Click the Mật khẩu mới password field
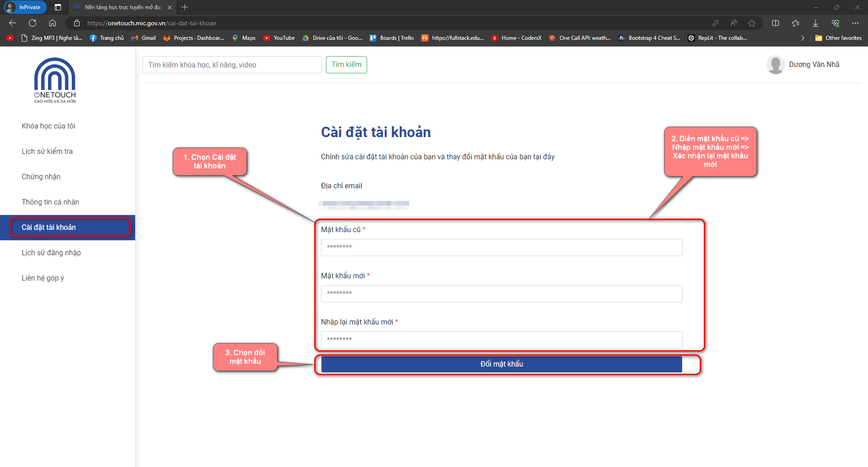868x467 pixels. pyautogui.click(x=501, y=294)
